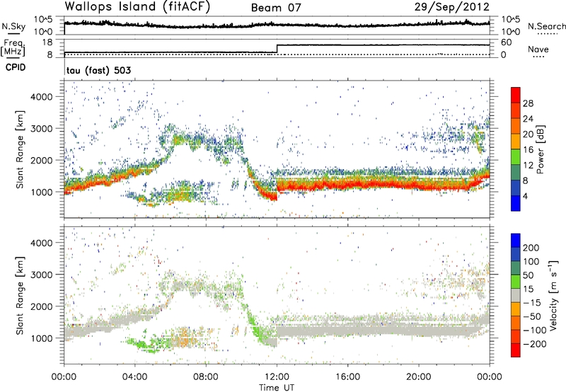Click the blue bottom of Power color bar
This screenshot has width=566, height=392.
coord(516,203)
